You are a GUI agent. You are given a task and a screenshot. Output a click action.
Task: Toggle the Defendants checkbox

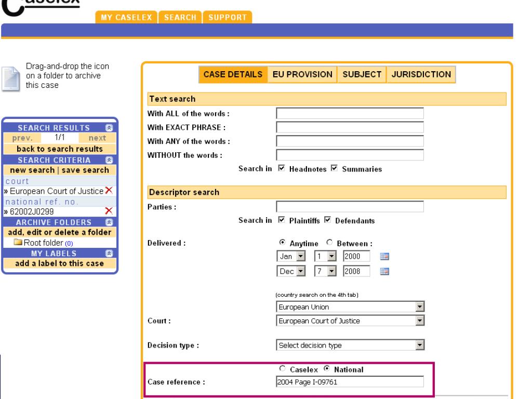(x=327, y=220)
